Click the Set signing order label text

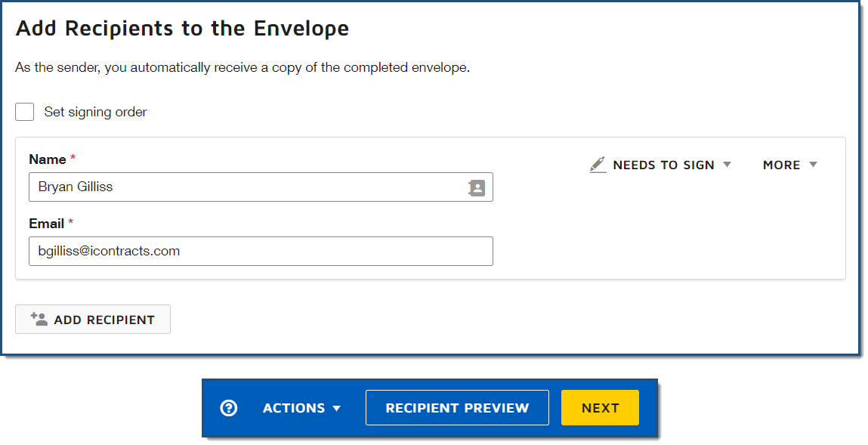(x=95, y=112)
